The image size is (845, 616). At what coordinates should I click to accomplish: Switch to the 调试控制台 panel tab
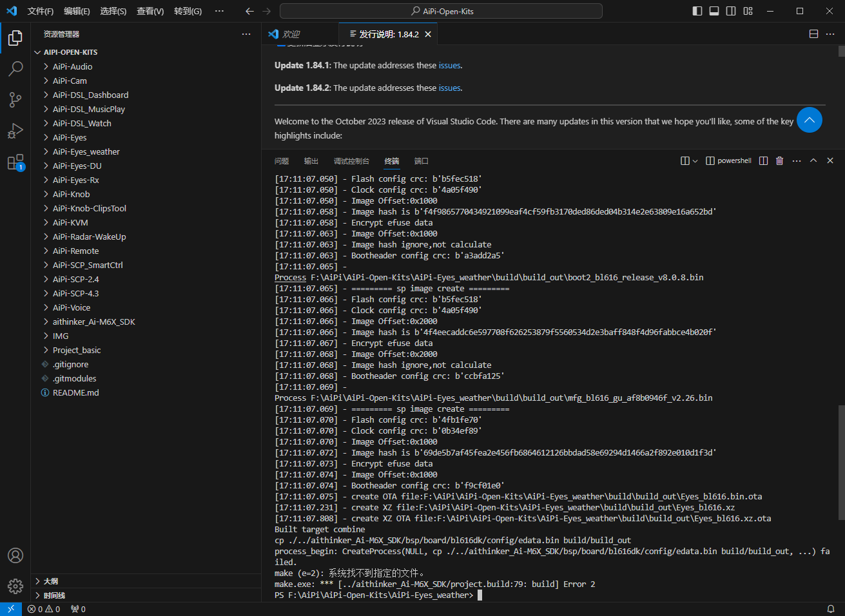[351, 161]
